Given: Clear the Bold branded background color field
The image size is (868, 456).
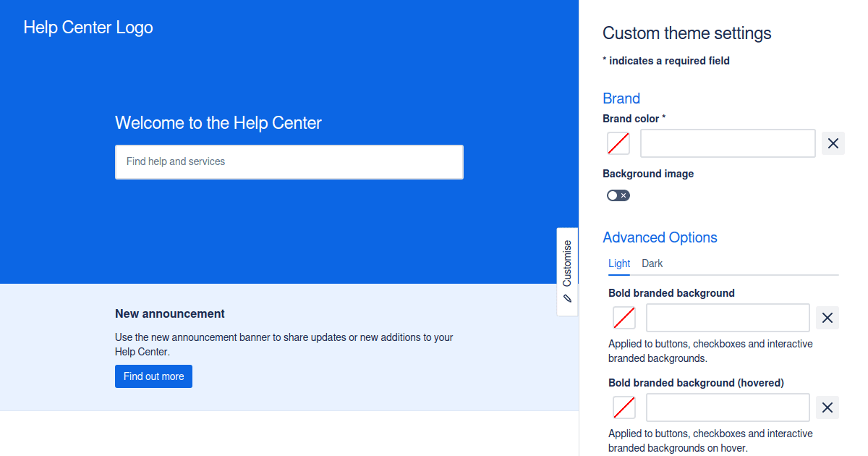Looking at the screenshot, I should pyautogui.click(x=827, y=317).
